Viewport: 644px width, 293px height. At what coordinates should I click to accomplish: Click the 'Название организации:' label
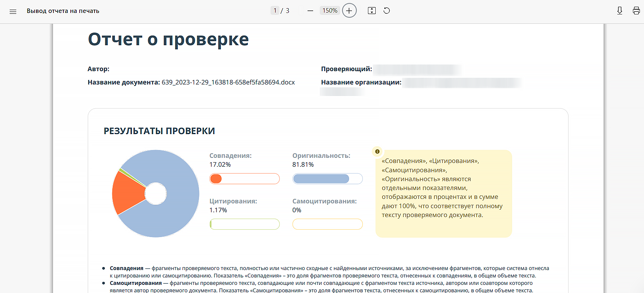coord(361,82)
